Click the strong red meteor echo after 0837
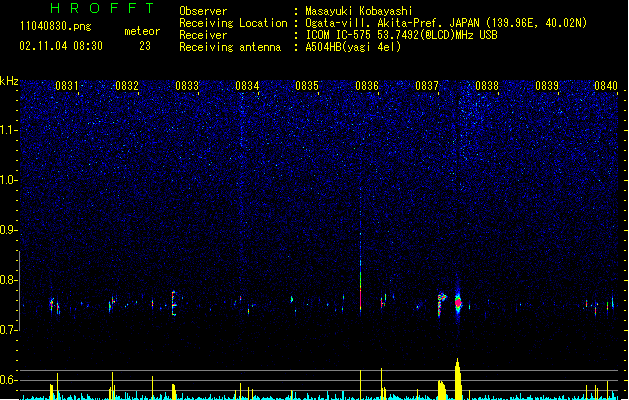 click(458, 302)
